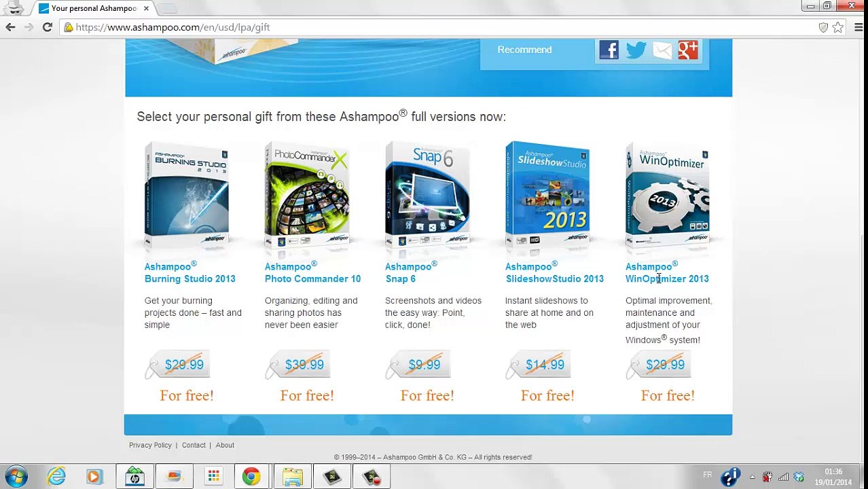
Task: Open the About footer link
Action: pos(225,445)
